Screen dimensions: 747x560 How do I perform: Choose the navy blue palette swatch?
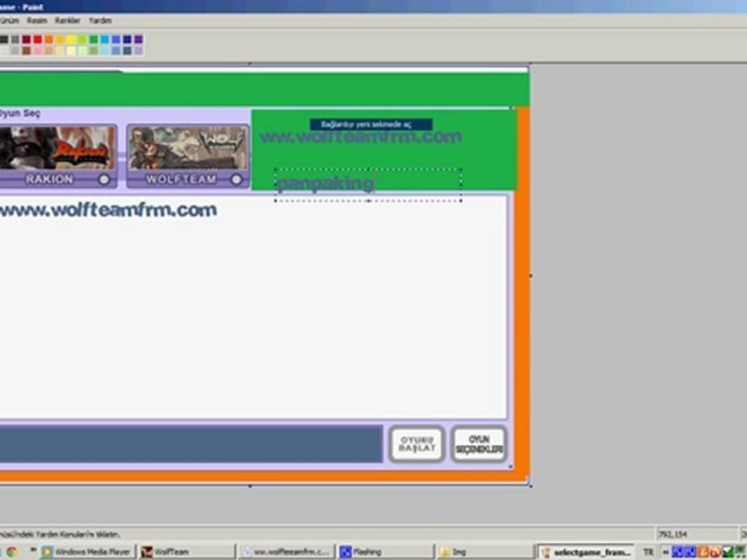tap(127, 39)
